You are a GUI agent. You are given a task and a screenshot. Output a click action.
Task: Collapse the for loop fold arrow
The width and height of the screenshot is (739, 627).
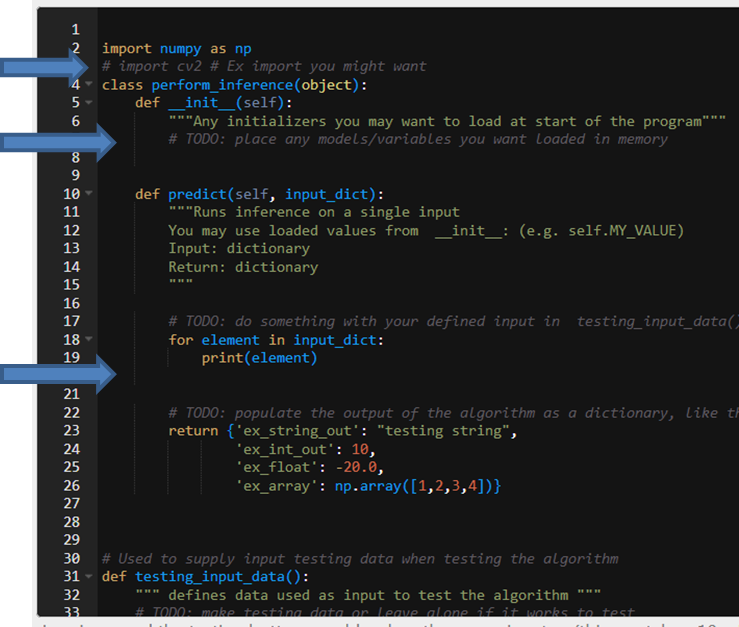click(x=89, y=339)
